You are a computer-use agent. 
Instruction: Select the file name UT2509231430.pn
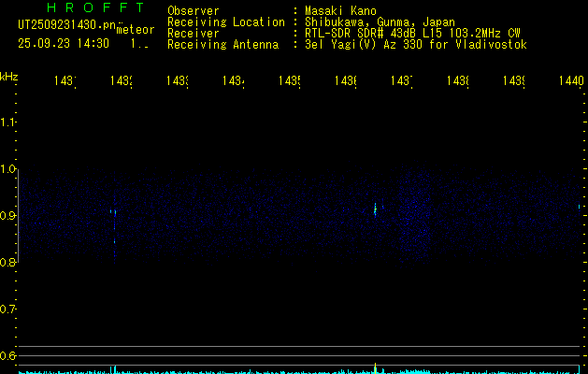tap(67, 25)
